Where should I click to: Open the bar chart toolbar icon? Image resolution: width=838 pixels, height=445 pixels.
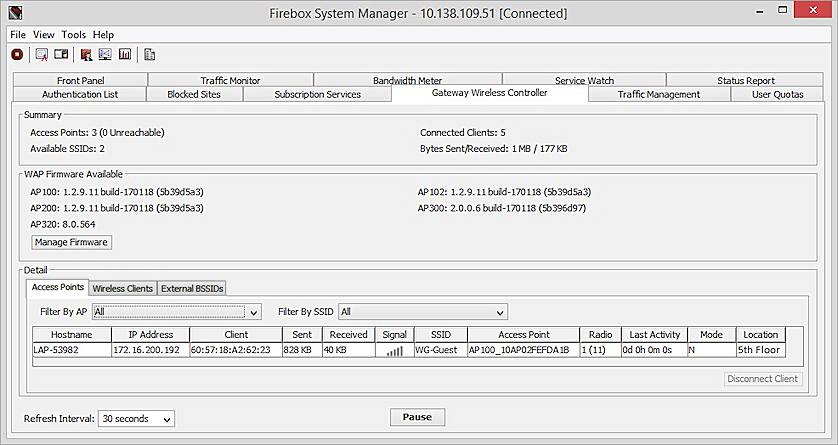coord(125,54)
